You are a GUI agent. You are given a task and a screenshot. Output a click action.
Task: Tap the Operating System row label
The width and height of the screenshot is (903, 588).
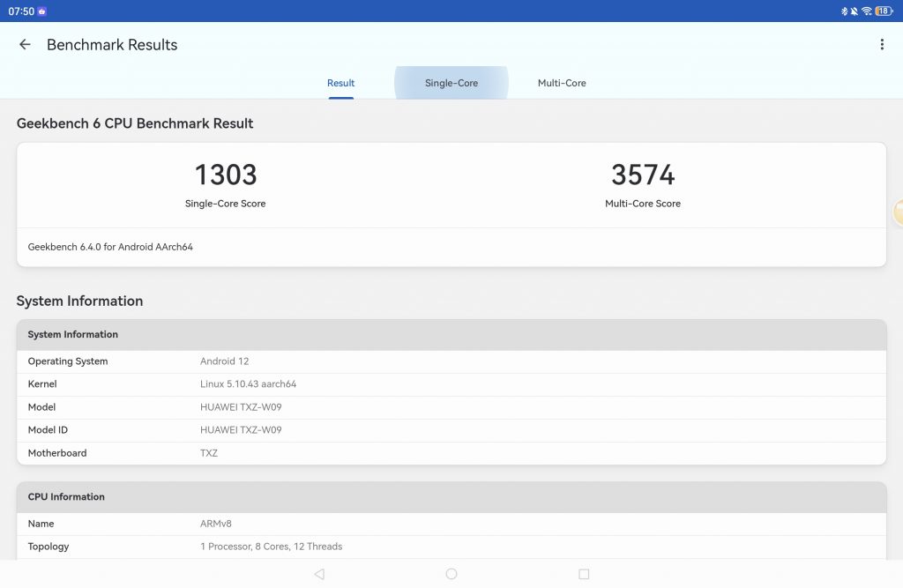[x=67, y=361]
